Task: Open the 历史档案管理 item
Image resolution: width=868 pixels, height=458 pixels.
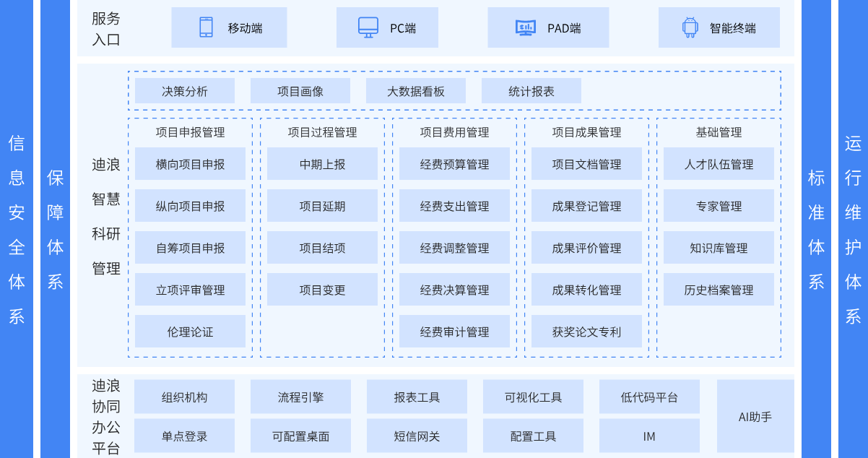Action: pos(719,290)
